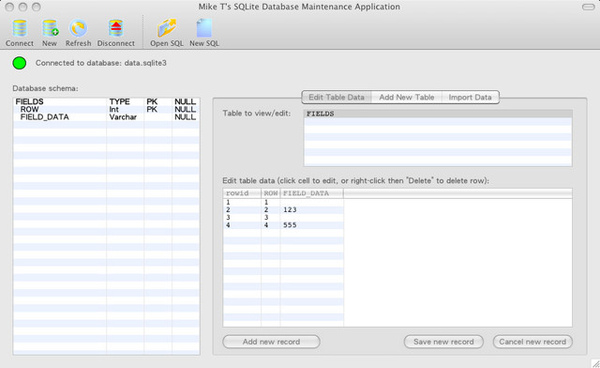This screenshot has width=600, height=368.
Task: Click the green connection status indicator
Action: [x=20, y=63]
